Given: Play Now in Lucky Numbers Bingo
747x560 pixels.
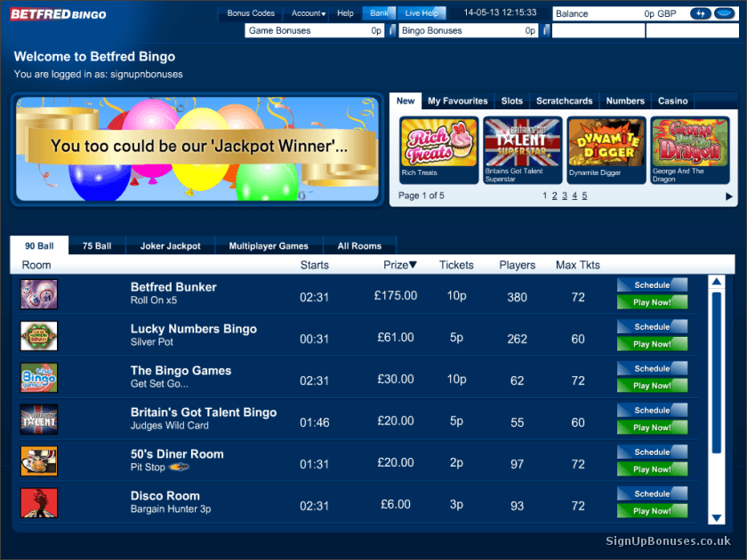Looking at the screenshot, I should pos(652,344).
